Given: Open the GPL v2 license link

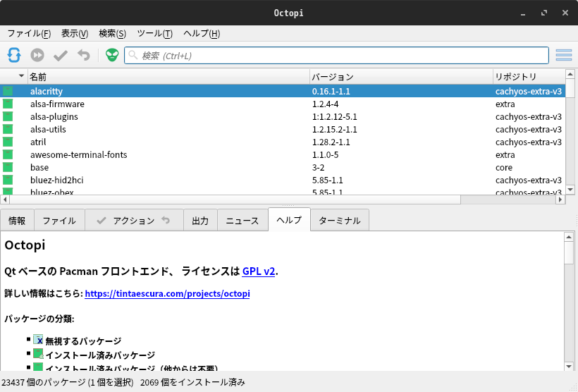Looking at the screenshot, I should pos(259,271).
